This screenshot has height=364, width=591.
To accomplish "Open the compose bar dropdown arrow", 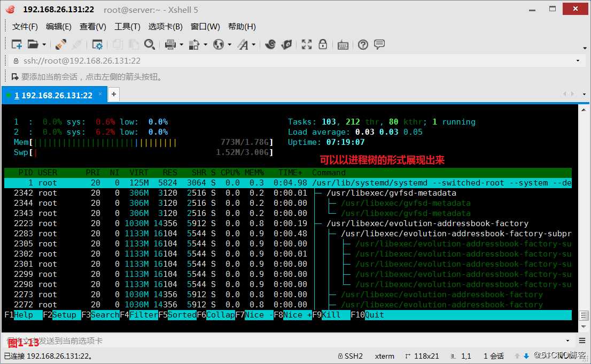I will (x=567, y=340).
